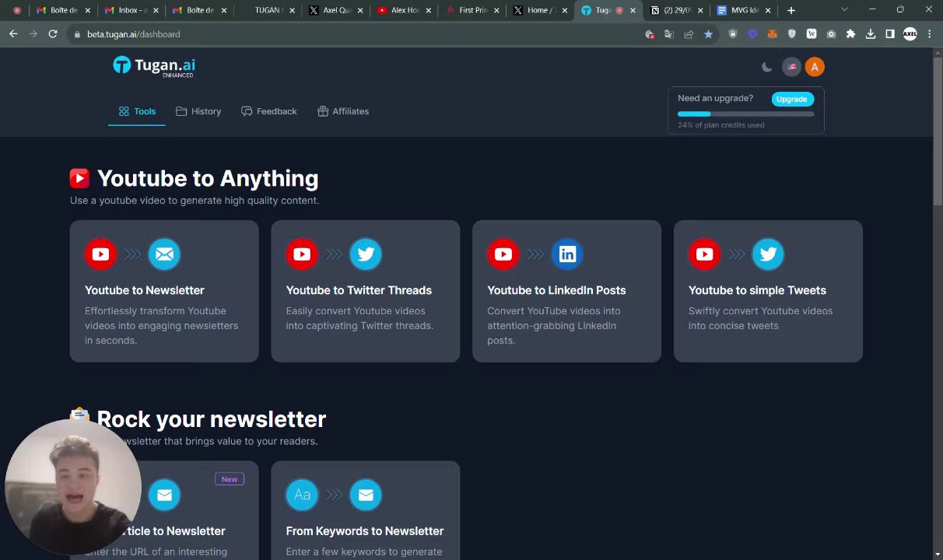
Task: Reload the current page
Action: coord(53,34)
